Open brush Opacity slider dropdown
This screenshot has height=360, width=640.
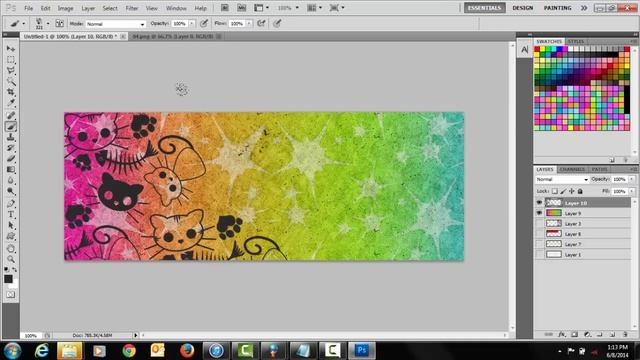(x=191, y=24)
